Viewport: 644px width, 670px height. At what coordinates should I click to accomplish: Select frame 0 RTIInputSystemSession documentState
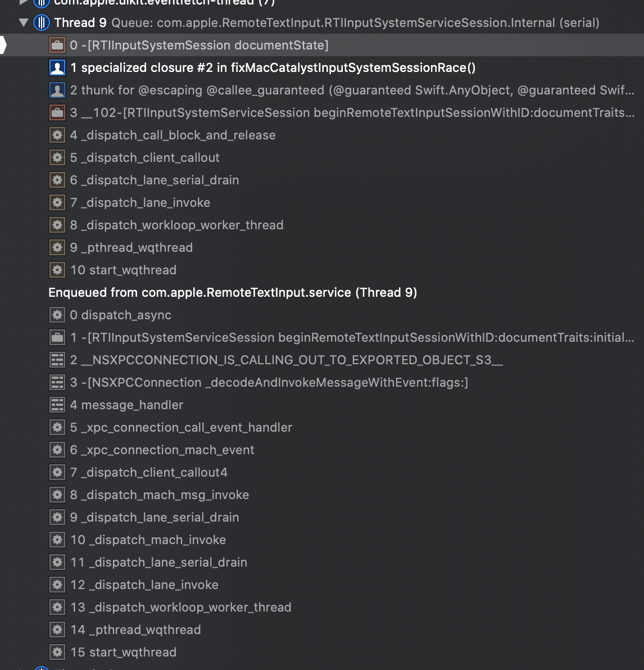coord(199,45)
